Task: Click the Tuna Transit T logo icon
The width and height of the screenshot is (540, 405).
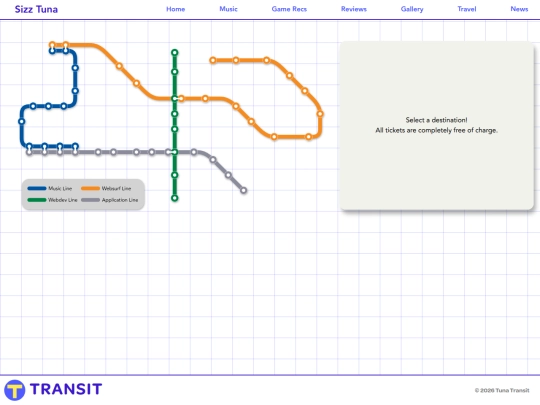Action: pyautogui.click(x=14, y=390)
